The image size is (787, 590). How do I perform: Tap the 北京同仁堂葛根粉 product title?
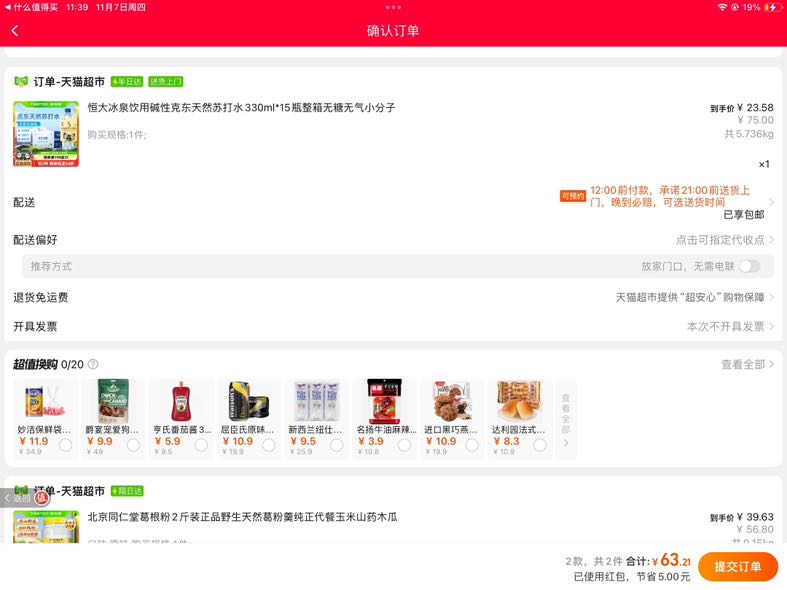[x=242, y=517]
